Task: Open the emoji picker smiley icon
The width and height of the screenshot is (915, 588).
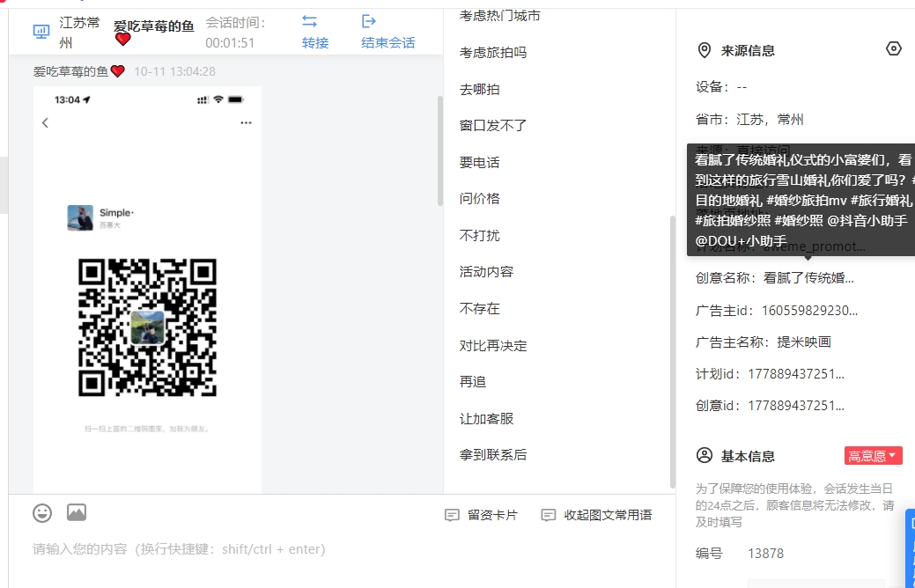Action: pos(42,513)
